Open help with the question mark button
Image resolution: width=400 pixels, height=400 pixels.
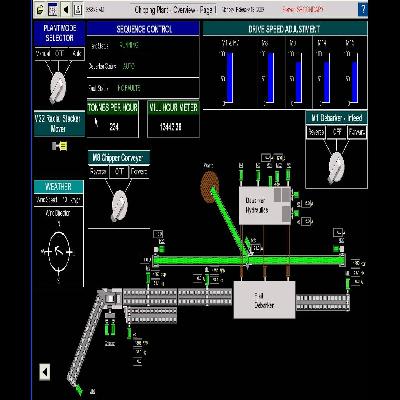[x=363, y=9]
